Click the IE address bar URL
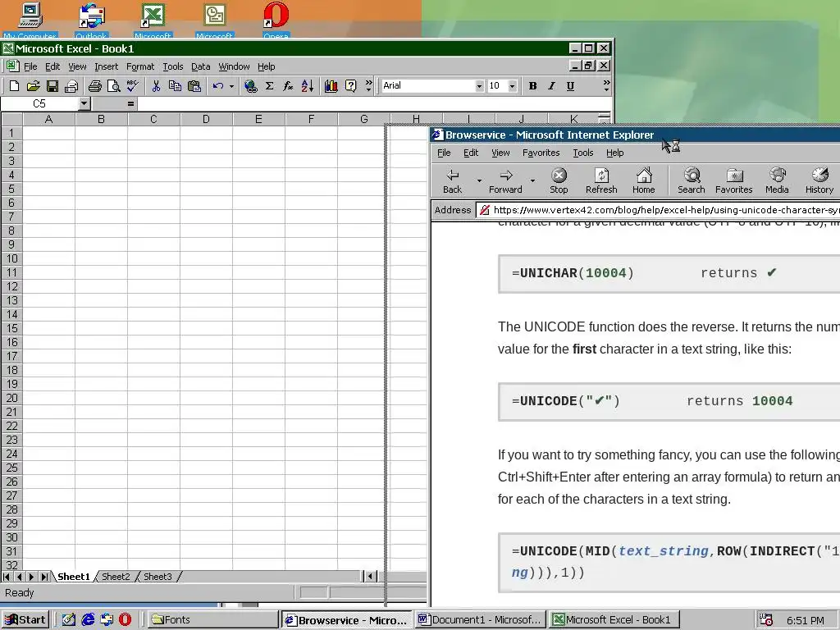840x630 pixels. [x=666, y=210]
